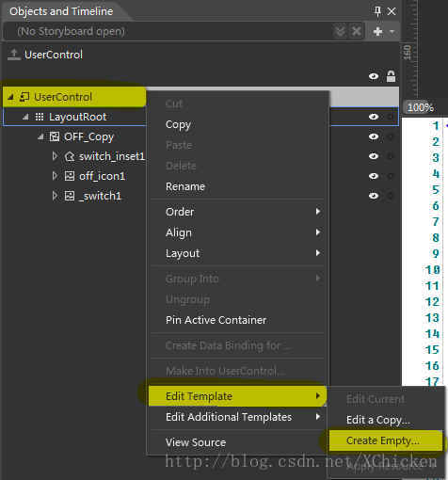Select the OFF_Copy tree item
The height and width of the screenshot is (480, 448).
[x=88, y=136]
